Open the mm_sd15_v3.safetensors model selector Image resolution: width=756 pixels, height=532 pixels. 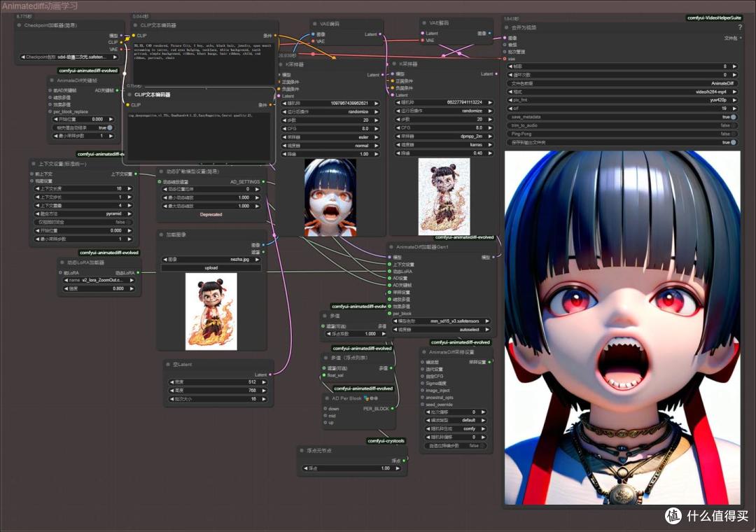coord(441,321)
